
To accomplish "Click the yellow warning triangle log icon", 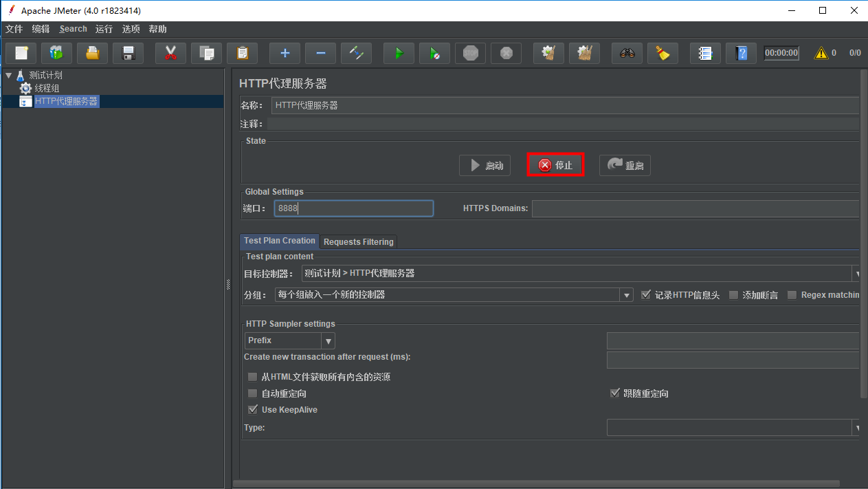I will pos(821,53).
